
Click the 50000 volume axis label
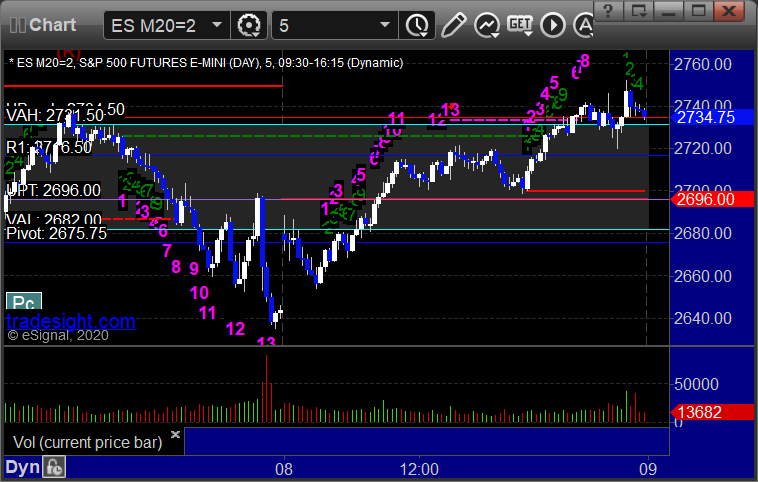pyautogui.click(x=696, y=384)
